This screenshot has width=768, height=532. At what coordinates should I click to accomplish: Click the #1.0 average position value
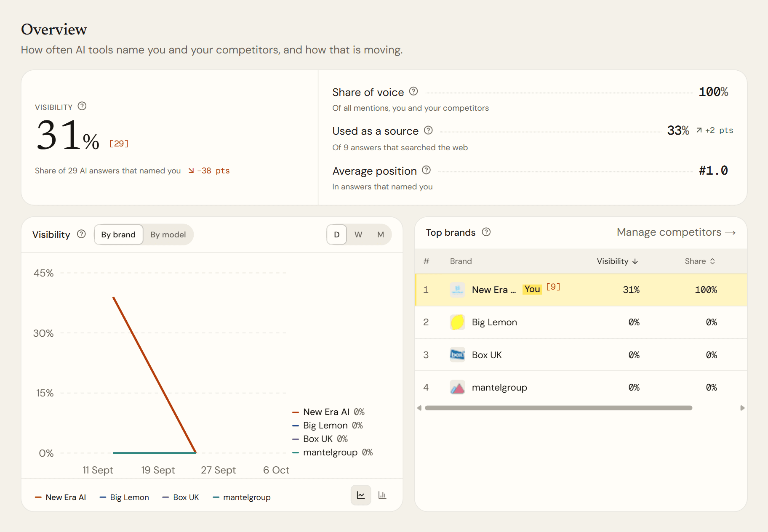713,170
